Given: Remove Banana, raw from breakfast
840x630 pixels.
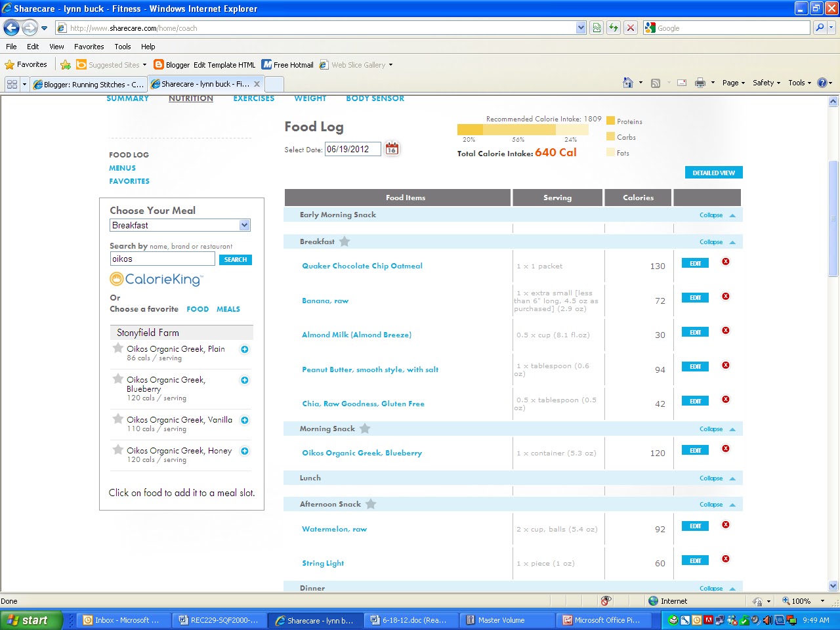Looking at the screenshot, I should (726, 296).
